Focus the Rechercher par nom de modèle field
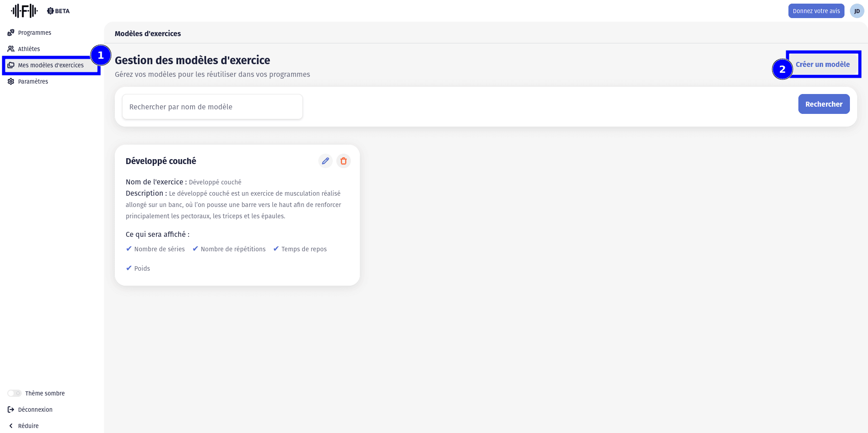The image size is (868, 433). tap(212, 107)
